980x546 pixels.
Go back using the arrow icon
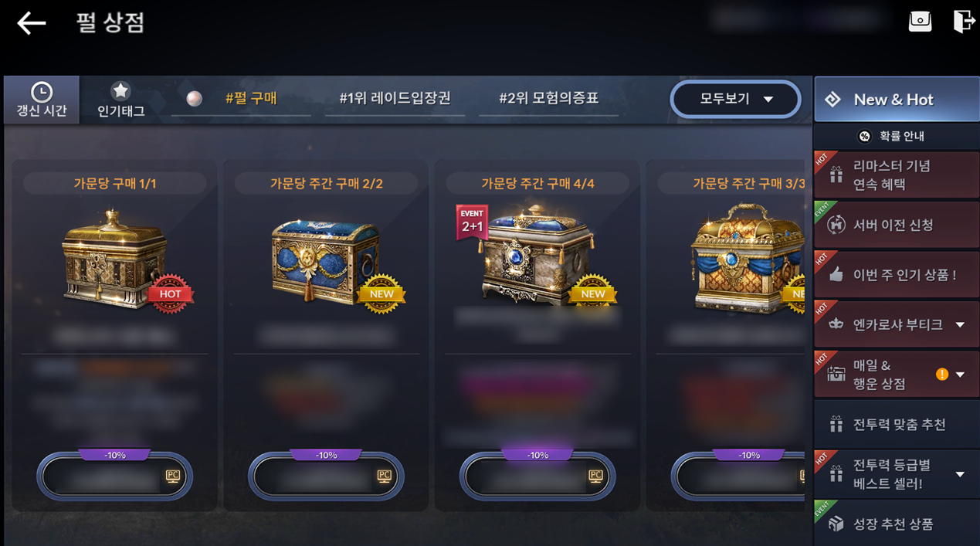pos(32,23)
